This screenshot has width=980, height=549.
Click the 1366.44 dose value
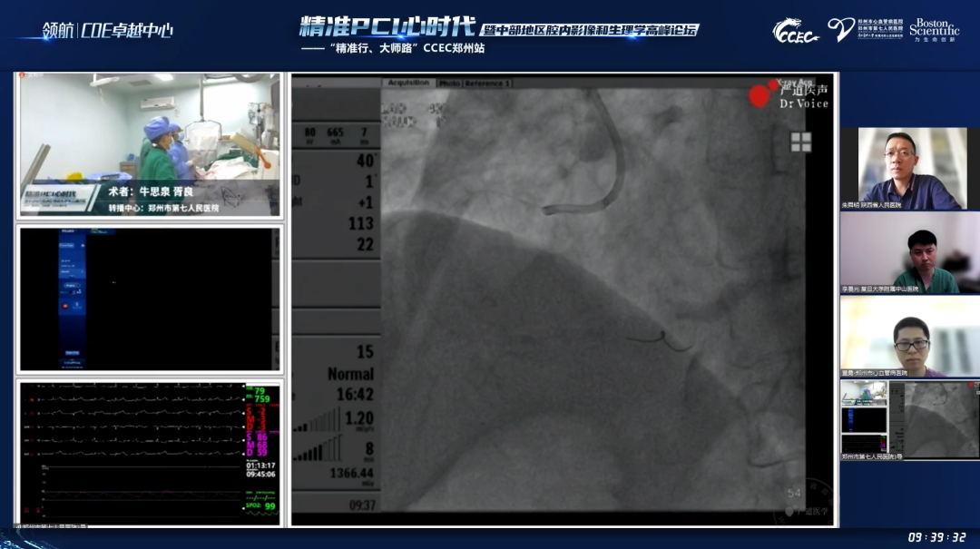352,474
